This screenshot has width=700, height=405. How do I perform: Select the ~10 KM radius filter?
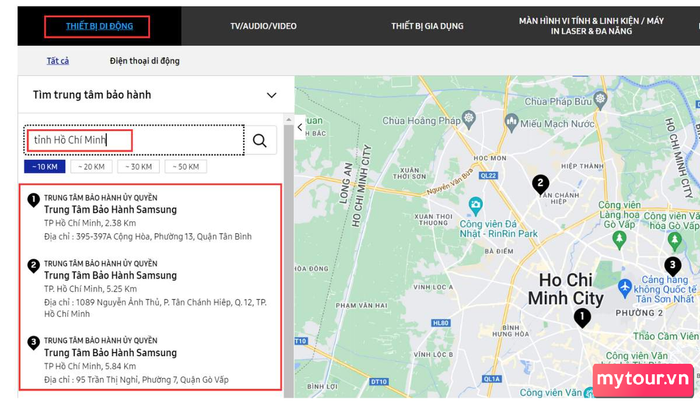(x=45, y=167)
